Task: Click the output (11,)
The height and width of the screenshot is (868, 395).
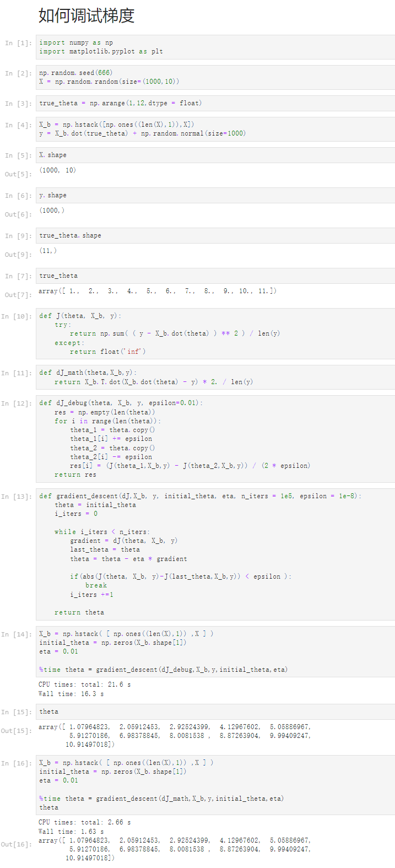Action: (48, 251)
